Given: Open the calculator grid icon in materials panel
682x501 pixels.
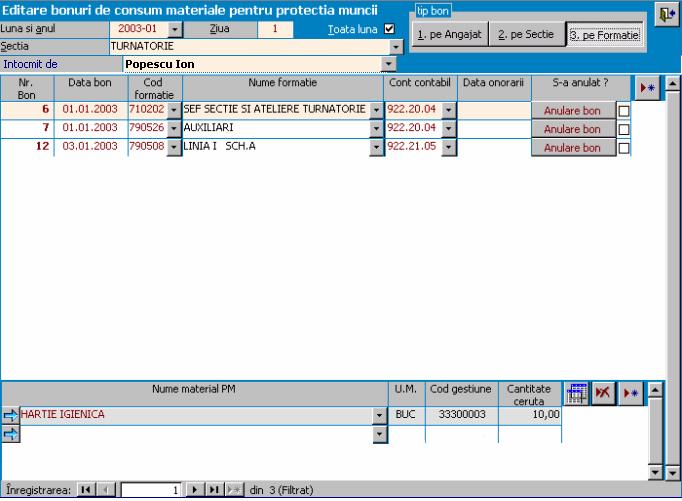Looking at the screenshot, I should coord(575,393).
